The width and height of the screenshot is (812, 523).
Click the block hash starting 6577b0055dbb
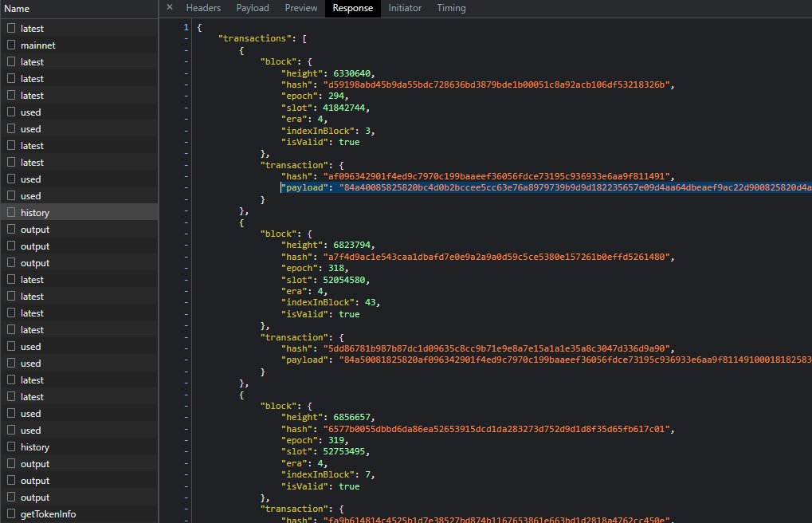pyautogui.click(x=496, y=429)
